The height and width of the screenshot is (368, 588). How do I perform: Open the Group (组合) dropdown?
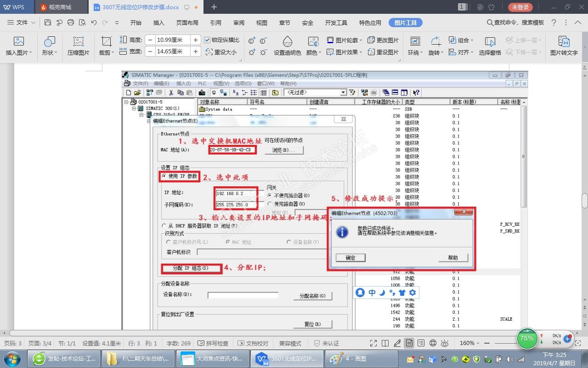tap(461, 40)
